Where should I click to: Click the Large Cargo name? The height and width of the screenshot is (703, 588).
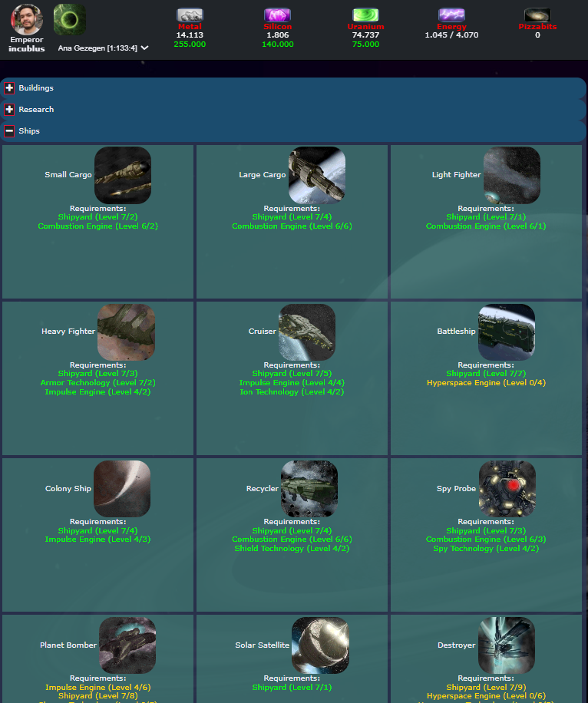263,175
